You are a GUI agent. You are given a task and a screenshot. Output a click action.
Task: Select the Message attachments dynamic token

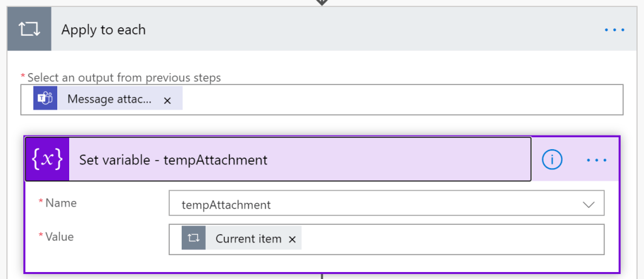pyautogui.click(x=109, y=100)
